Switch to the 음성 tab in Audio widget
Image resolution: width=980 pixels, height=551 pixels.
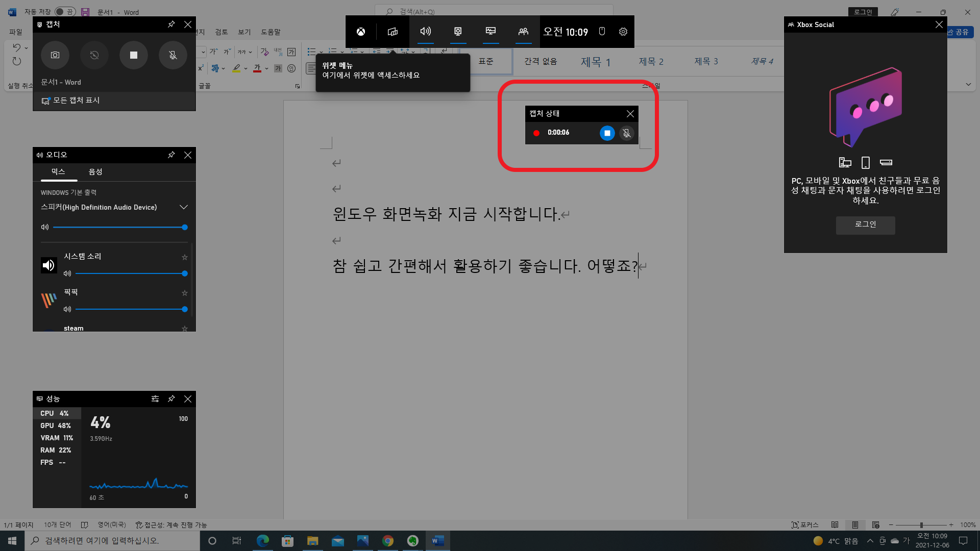click(x=95, y=172)
